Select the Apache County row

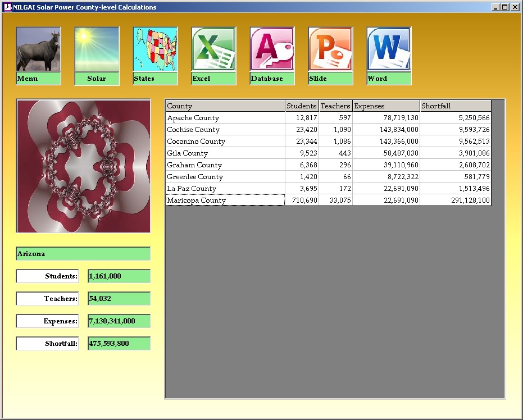[225, 118]
